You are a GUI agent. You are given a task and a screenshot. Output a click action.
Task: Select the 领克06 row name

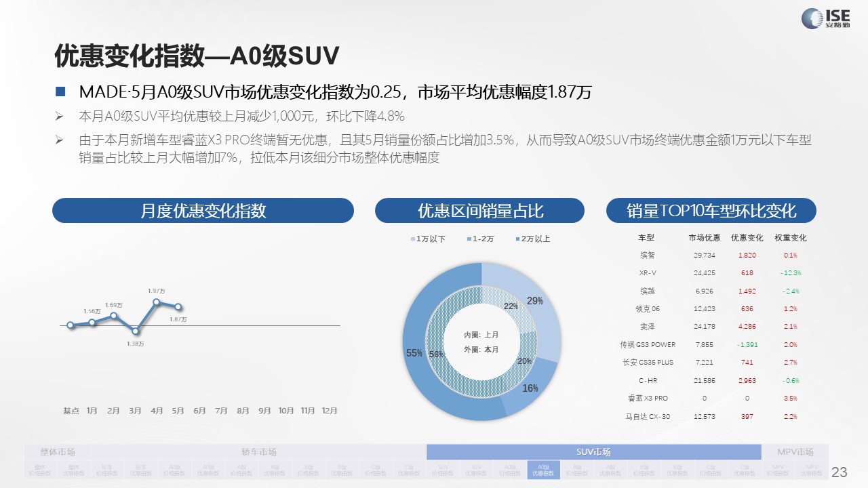tap(647, 309)
